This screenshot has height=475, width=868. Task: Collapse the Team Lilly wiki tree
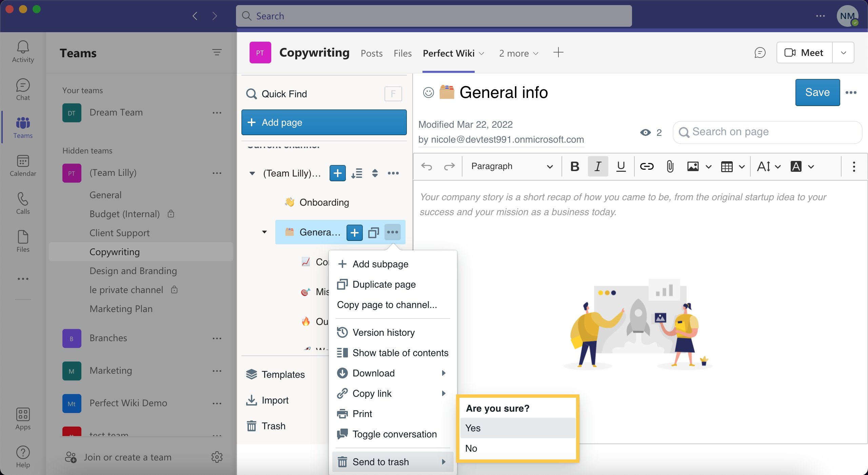(252, 173)
